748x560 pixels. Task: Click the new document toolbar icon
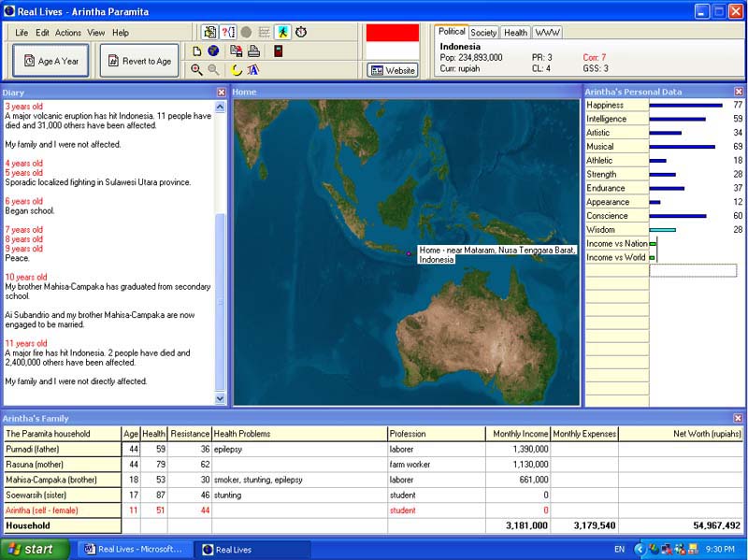point(198,51)
